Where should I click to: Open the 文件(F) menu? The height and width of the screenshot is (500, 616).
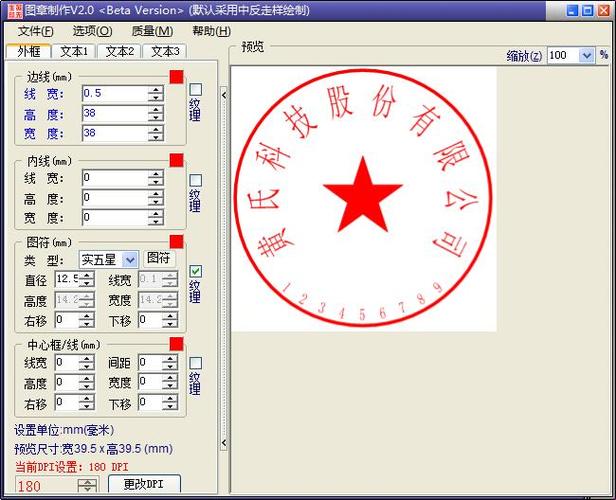click(35, 31)
